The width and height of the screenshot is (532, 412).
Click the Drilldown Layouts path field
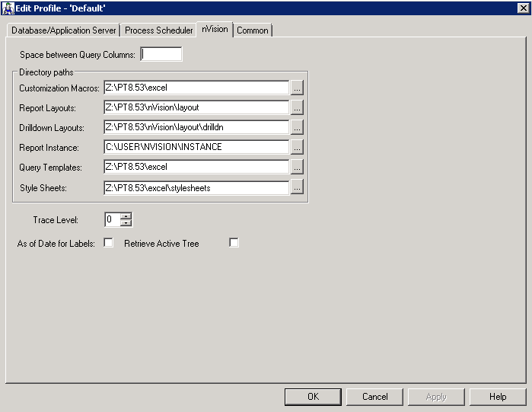pos(196,127)
